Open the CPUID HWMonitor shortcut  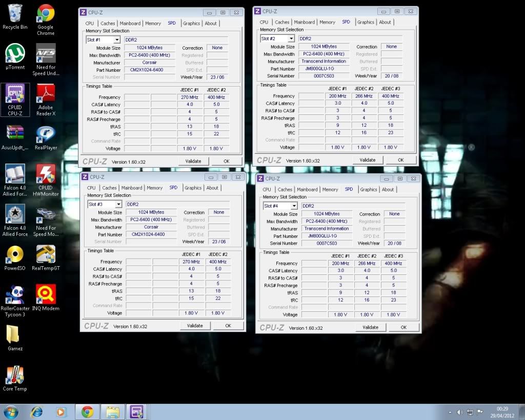46,180
